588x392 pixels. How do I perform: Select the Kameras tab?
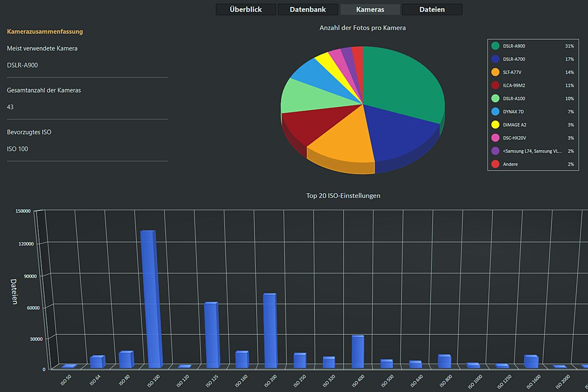(x=370, y=9)
